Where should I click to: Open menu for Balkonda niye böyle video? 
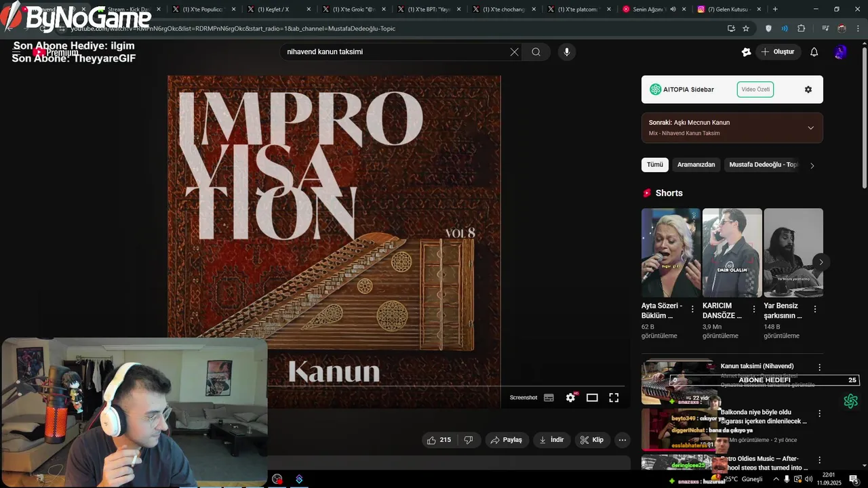[x=819, y=413]
